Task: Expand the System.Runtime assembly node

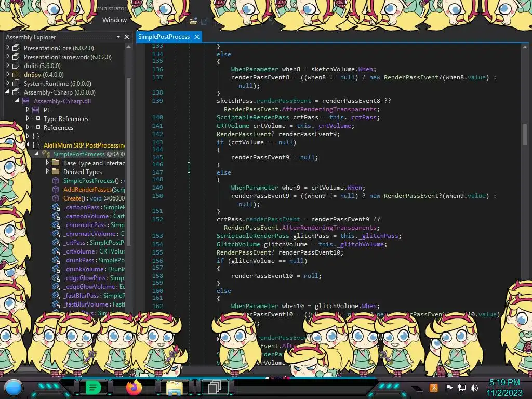Action: click(x=8, y=83)
